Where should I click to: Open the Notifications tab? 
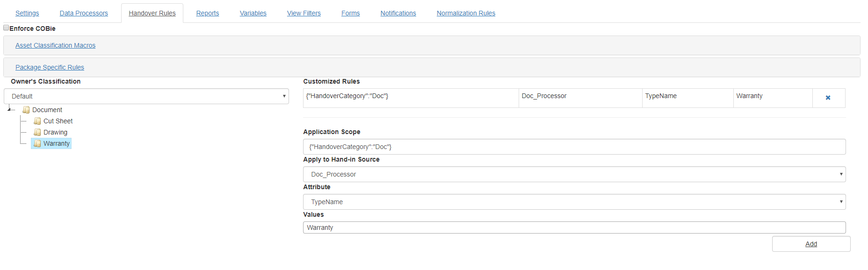coord(398,13)
